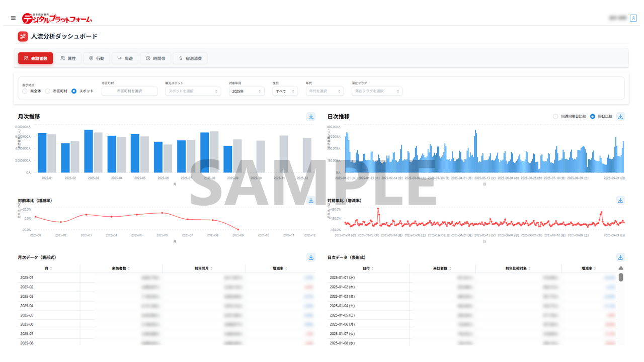Image resolution: width=644 pixels, height=362 pixels.
Task: Download the 日次推移 chart
Action: pos(620,117)
